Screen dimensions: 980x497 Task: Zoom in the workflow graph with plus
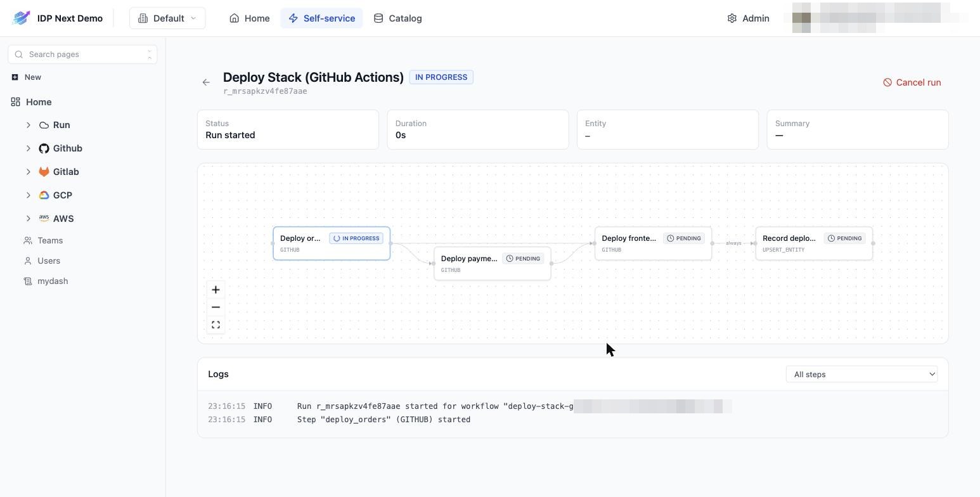tap(216, 290)
